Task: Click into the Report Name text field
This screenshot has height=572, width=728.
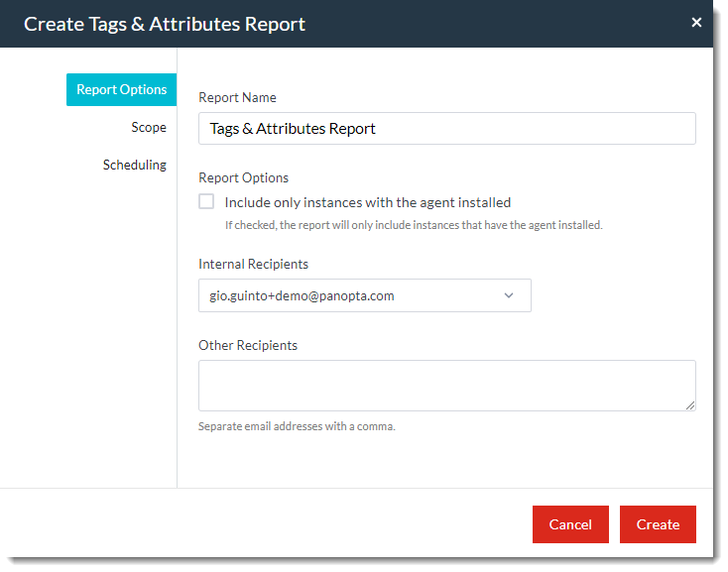Action: click(x=446, y=129)
